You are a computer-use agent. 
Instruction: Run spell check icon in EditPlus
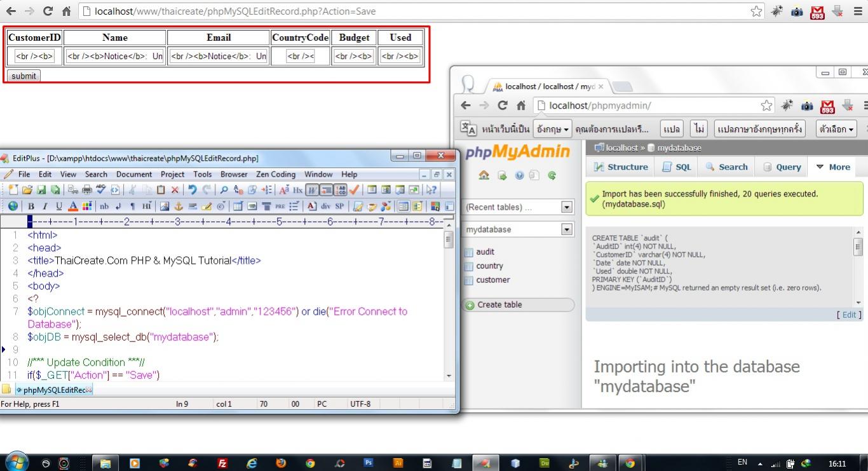[101, 189]
